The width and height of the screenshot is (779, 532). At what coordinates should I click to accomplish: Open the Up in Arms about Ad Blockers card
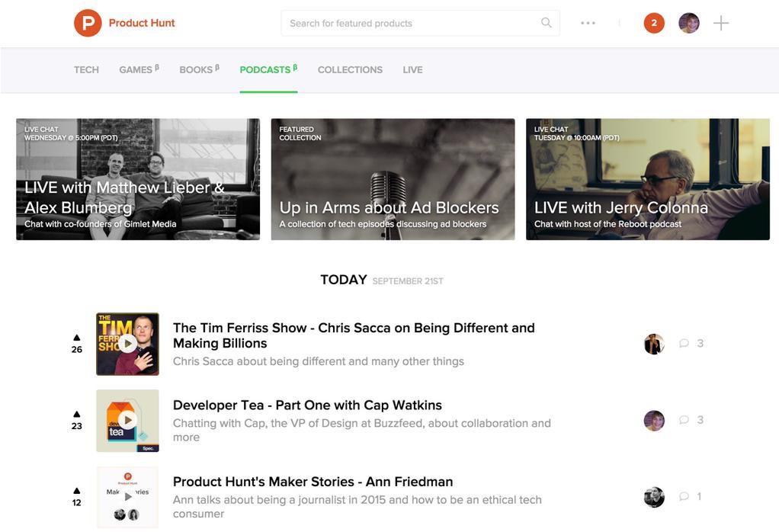(393, 179)
